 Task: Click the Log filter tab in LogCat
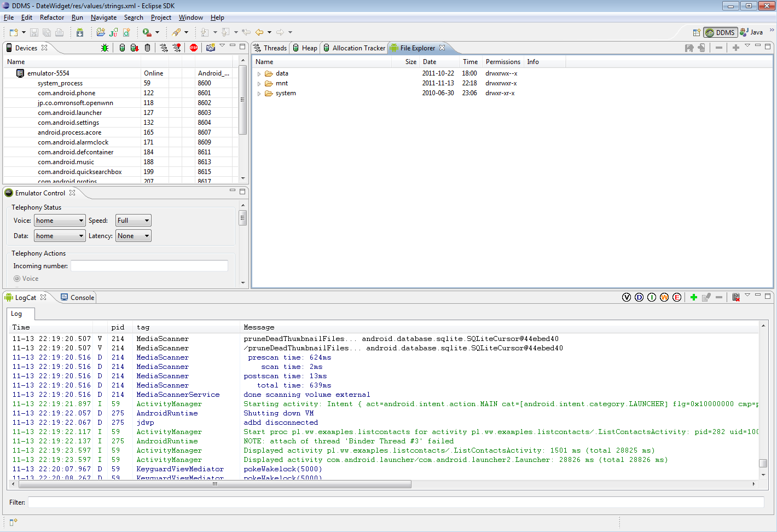21,314
